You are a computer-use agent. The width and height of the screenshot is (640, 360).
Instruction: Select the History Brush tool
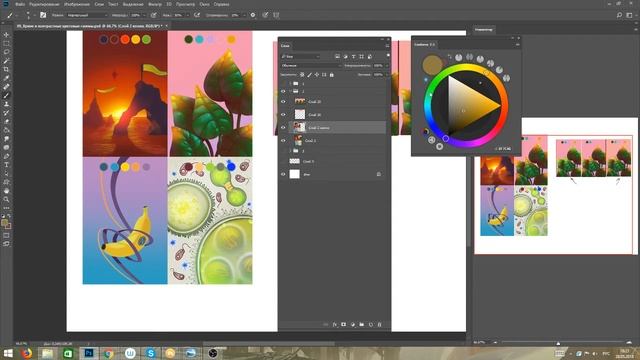click(x=6, y=113)
